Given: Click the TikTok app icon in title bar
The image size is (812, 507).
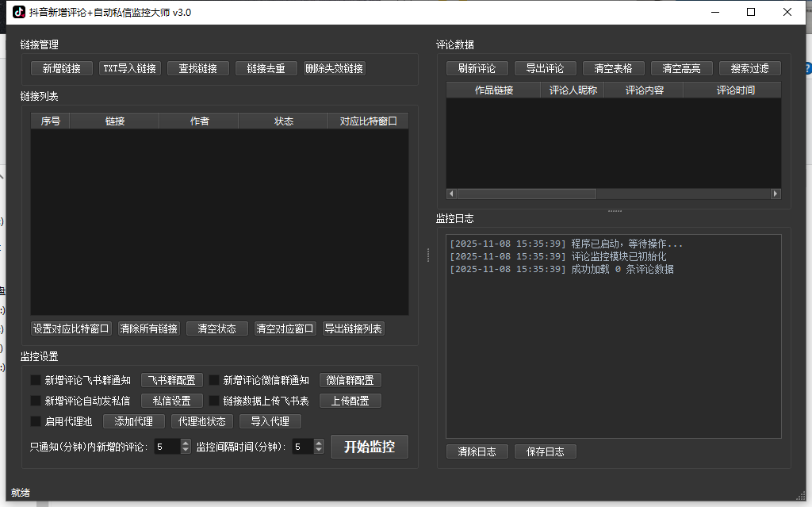Looking at the screenshot, I should tap(19, 12).
